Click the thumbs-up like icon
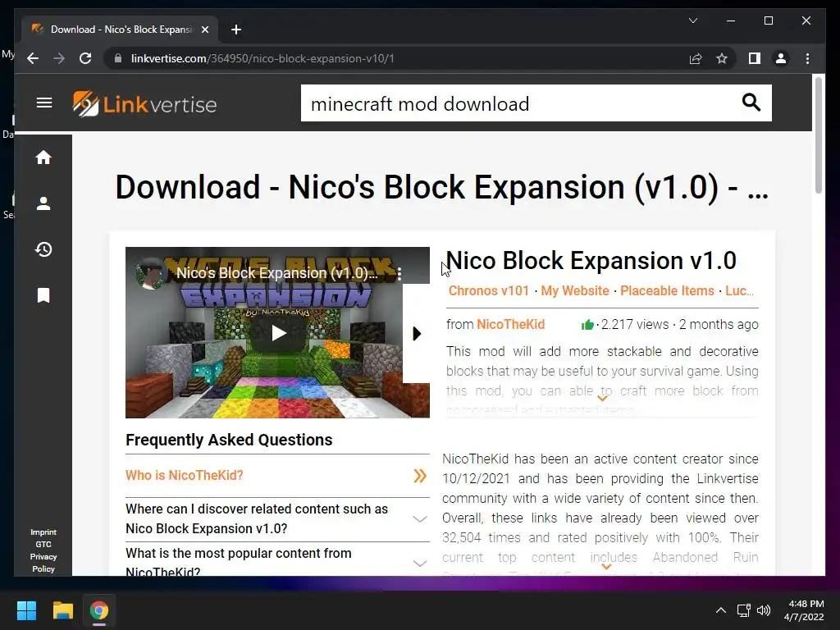This screenshot has height=630, width=840. [587, 324]
